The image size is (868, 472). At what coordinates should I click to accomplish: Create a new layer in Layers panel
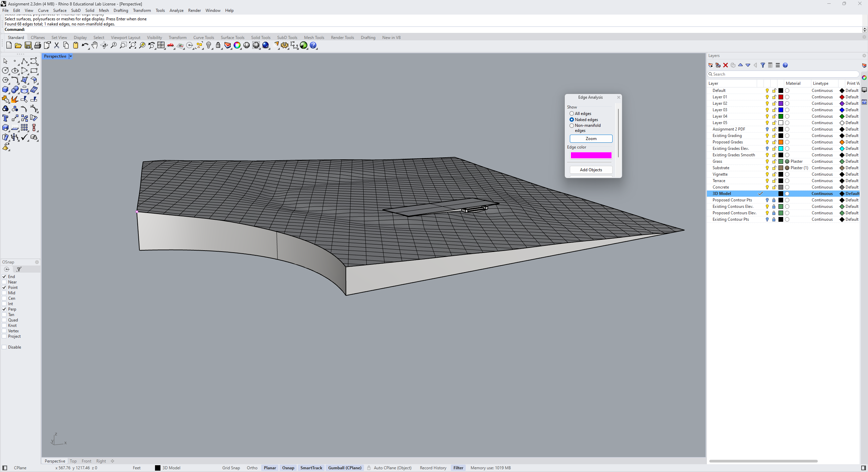711,65
